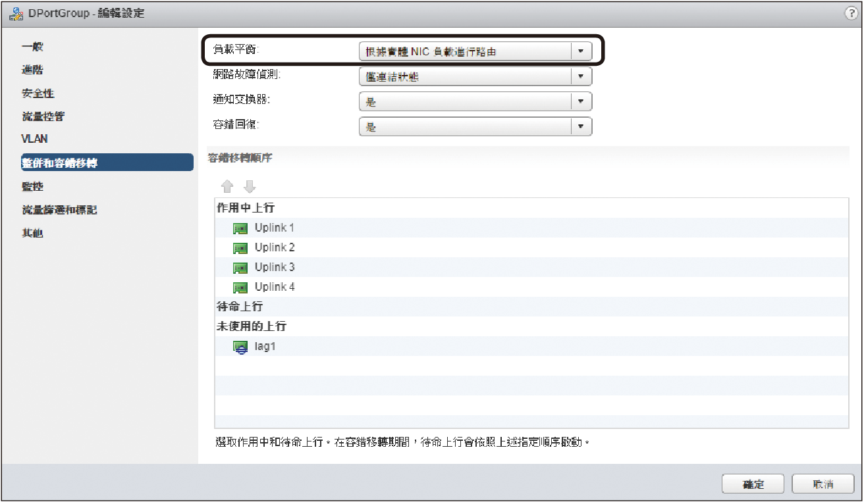This screenshot has height=504, width=864.
Task: Select the lag1 link aggregation icon
Action: point(240,347)
